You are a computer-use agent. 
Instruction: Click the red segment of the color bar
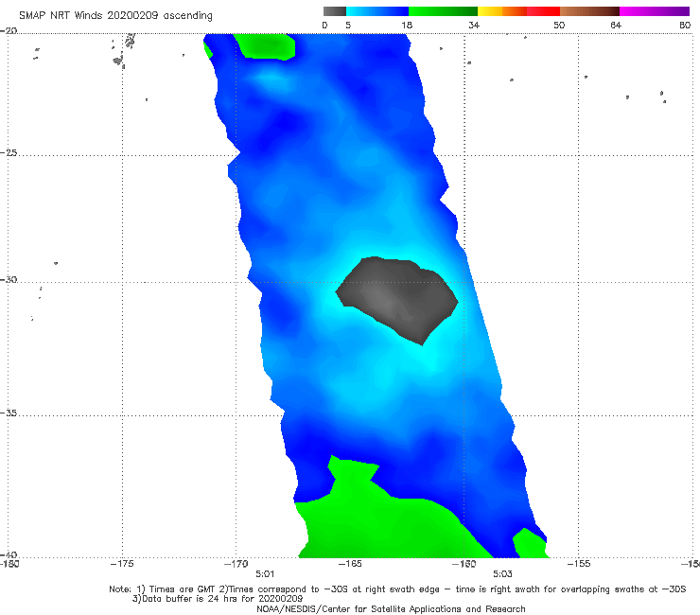[543, 11]
